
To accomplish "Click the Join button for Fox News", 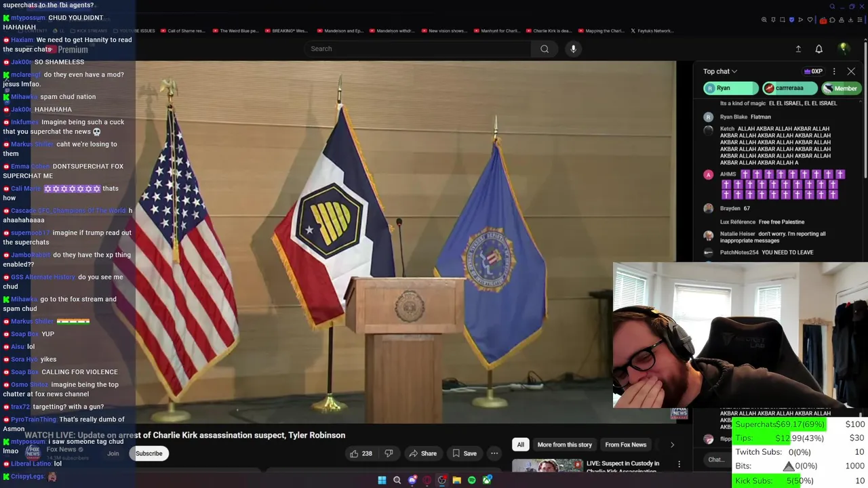I will (113, 453).
